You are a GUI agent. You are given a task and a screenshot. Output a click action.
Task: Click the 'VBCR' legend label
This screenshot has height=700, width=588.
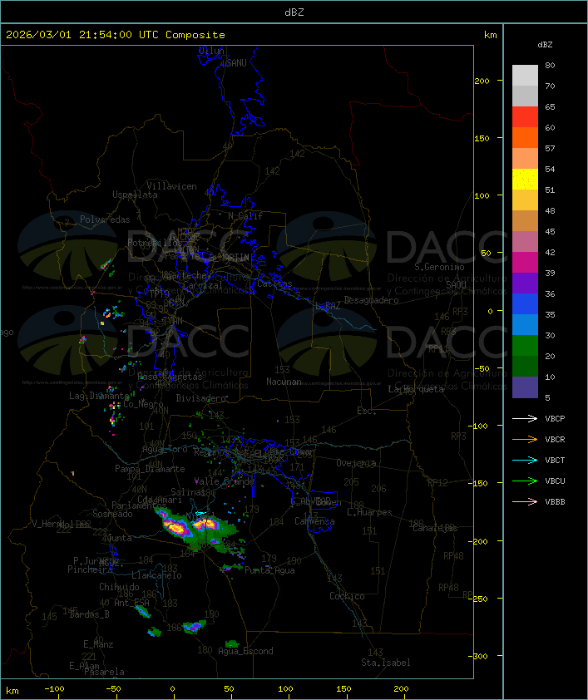(x=555, y=439)
